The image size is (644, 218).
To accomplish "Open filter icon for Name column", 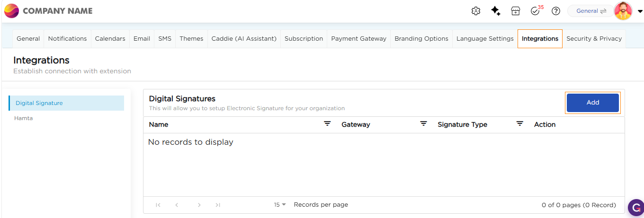I will point(327,124).
